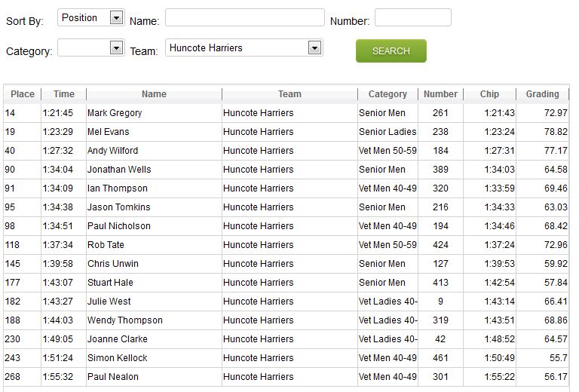This screenshot has height=392, width=579.
Task: Select Wendy Thompson's result entry
Action: click(x=124, y=320)
